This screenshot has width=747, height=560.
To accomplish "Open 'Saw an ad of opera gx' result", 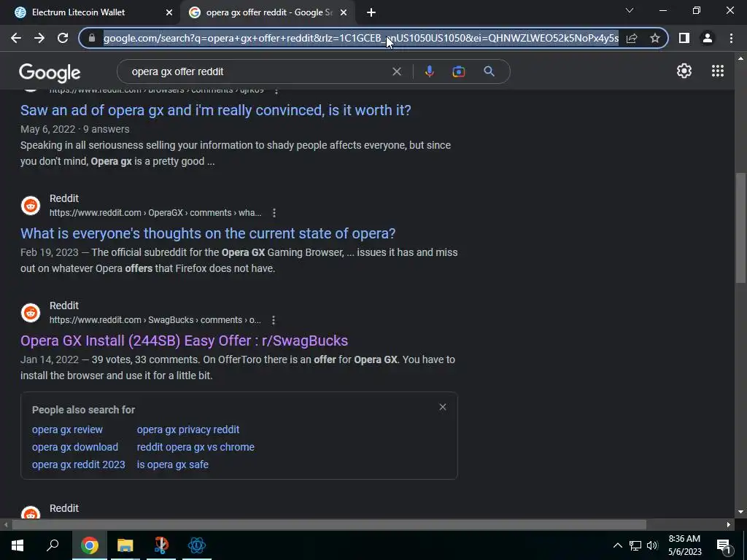I will (x=215, y=110).
